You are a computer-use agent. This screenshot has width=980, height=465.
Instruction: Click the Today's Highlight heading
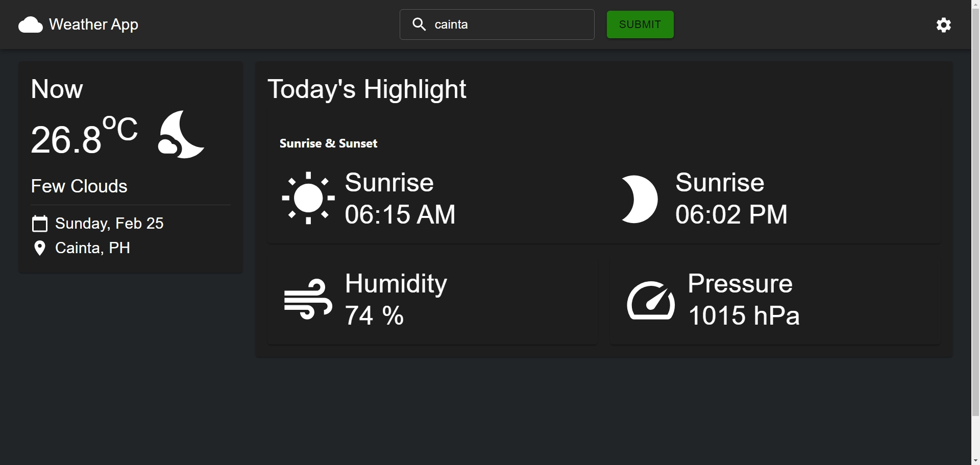(367, 89)
